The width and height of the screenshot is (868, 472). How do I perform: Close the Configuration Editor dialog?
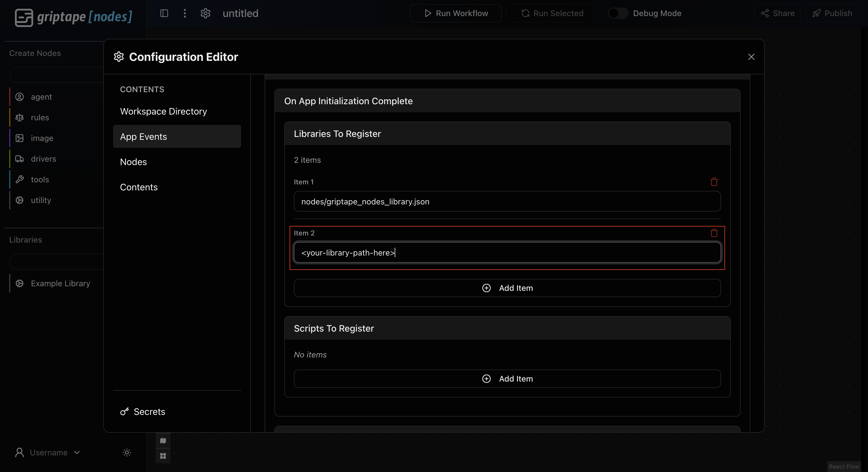tap(751, 57)
